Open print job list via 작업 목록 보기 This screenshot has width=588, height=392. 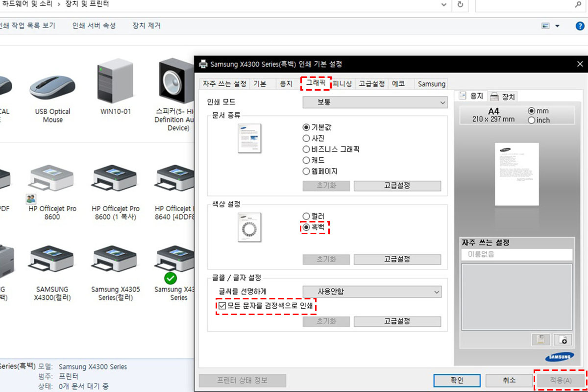coord(27,25)
